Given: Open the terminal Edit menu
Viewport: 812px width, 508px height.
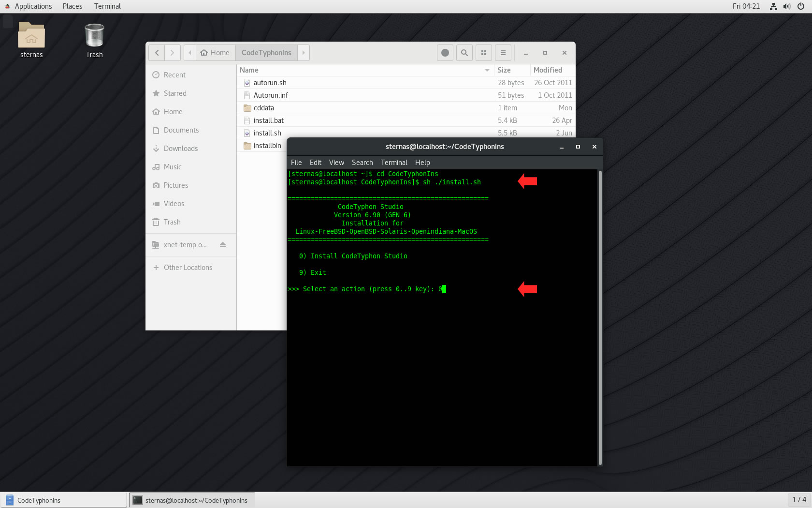Looking at the screenshot, I should [316, 163].
